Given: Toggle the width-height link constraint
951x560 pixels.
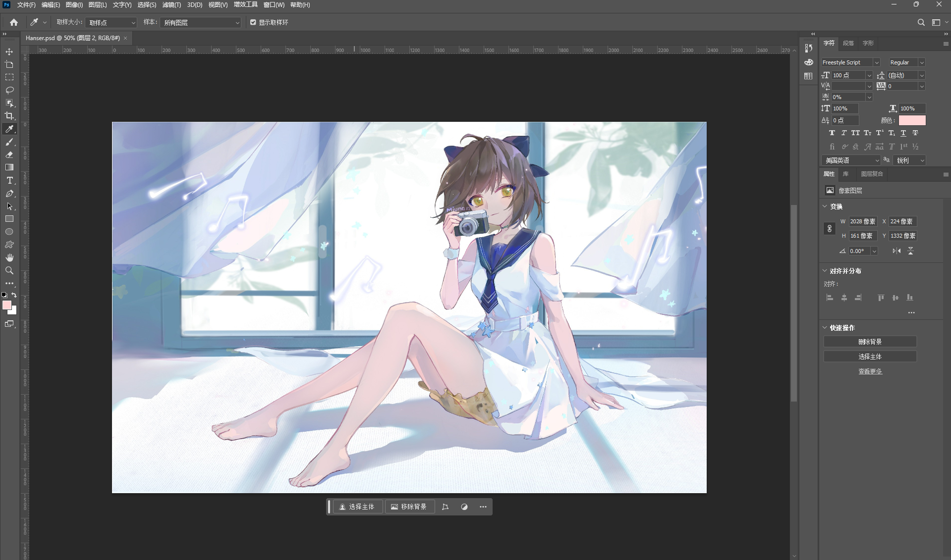Looking at the screenshot, I should coord(830,229).
